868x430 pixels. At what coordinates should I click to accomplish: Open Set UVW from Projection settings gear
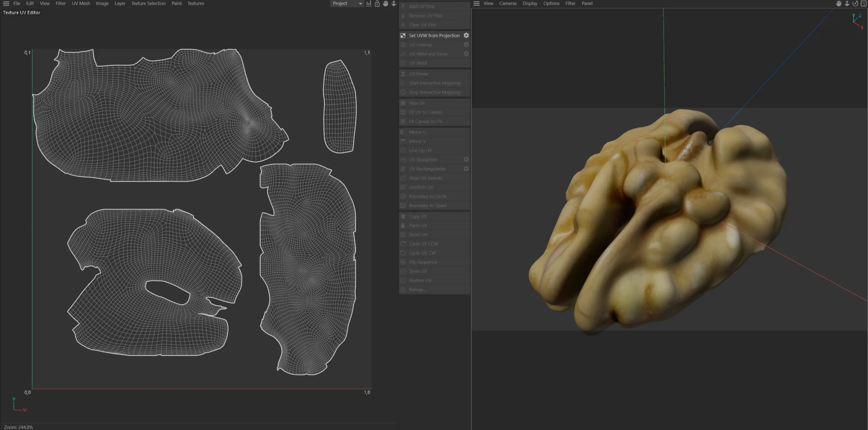coord(466,35)
